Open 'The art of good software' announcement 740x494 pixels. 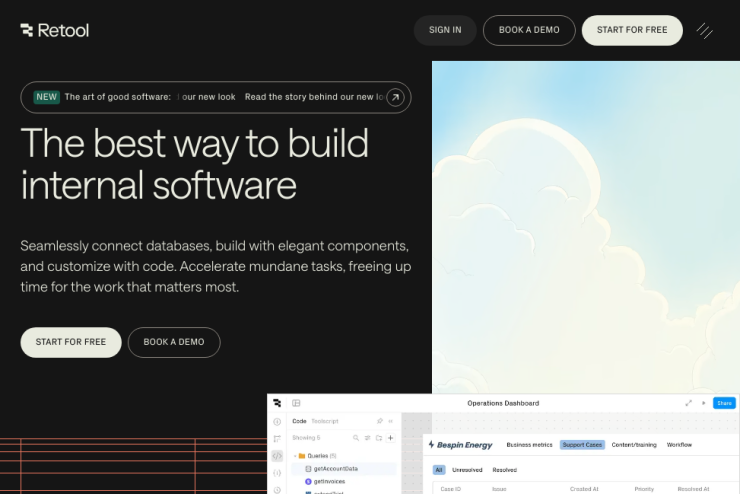(x=118, y=97)
